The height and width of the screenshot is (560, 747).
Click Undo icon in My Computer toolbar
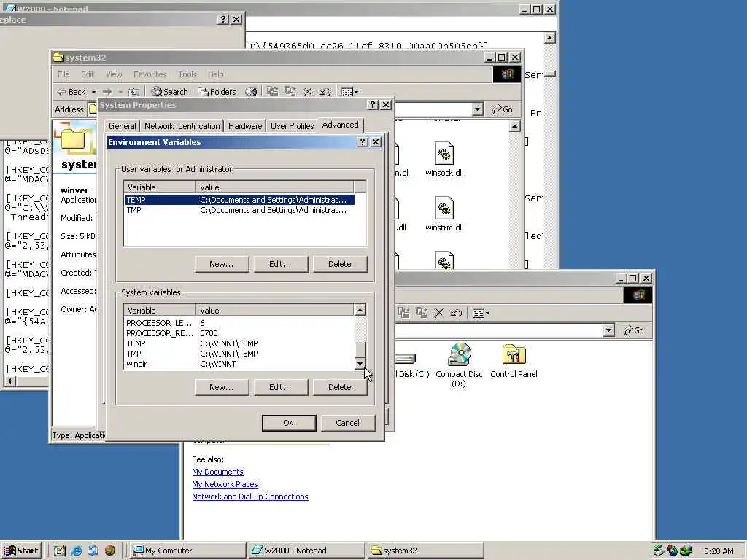point(456,313)
